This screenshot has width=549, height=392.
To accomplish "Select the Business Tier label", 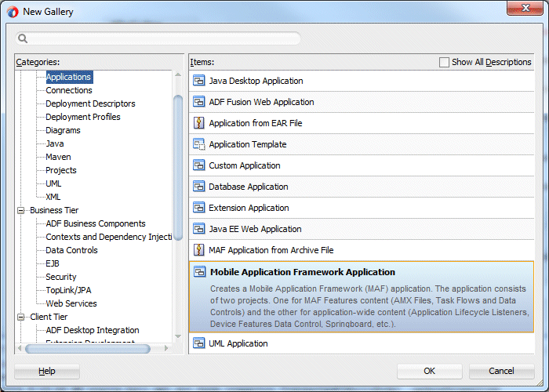I will coord(54,210).
